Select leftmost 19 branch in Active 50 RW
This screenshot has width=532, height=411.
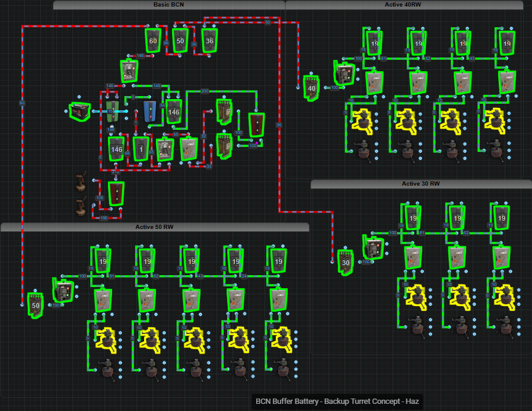[x=103, y=261]
